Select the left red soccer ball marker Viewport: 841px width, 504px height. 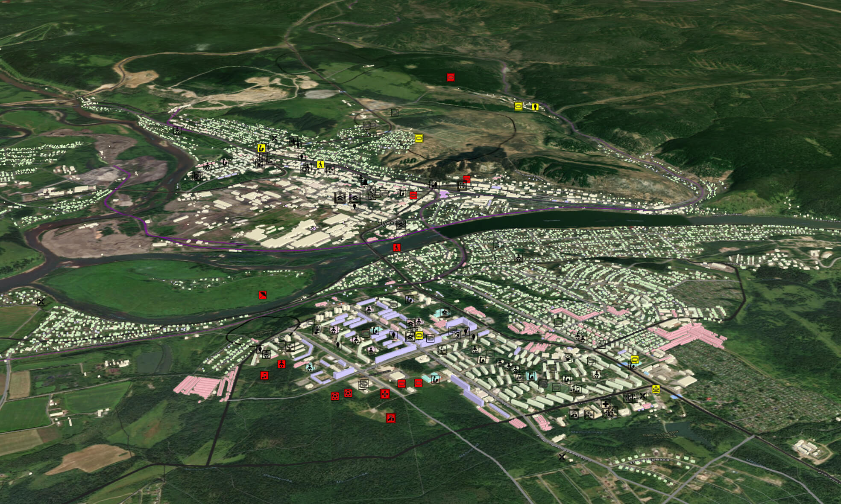[x=335, y=396]
